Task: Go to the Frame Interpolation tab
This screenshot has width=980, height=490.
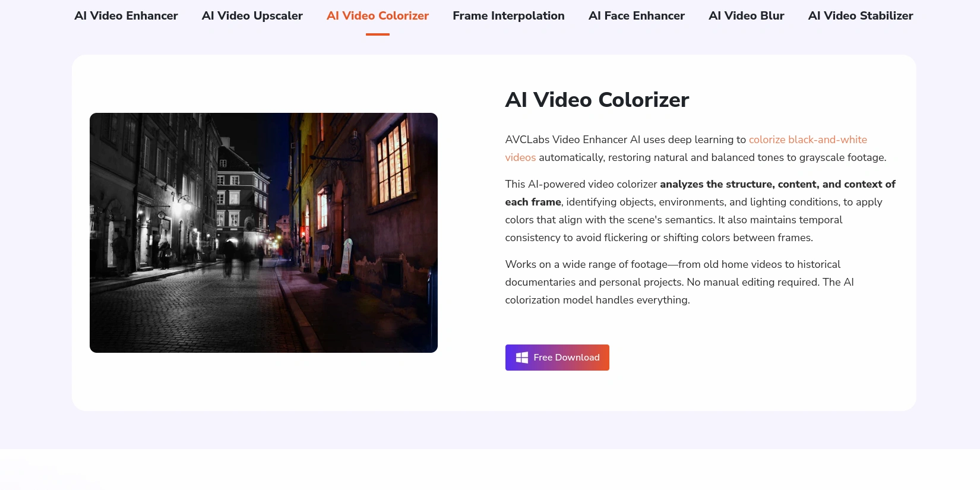Action: 508,16
